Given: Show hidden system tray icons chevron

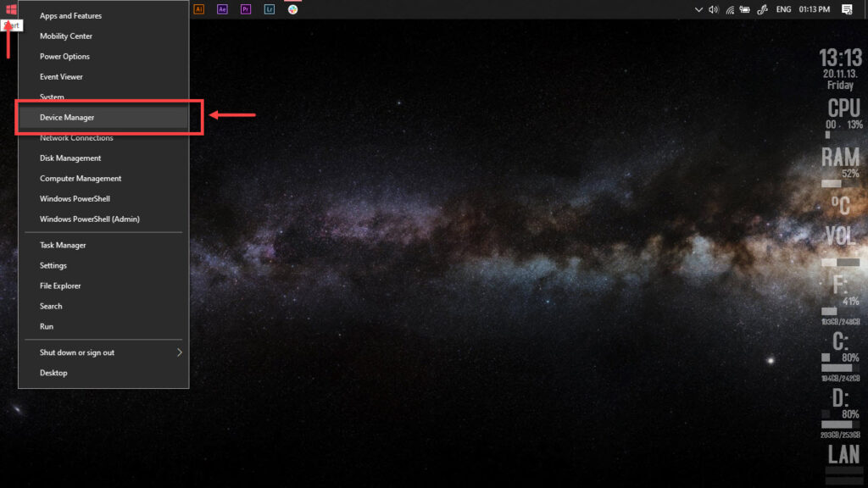Looking at the screenshot, I should pyautogui.click(x=698, y=9).
